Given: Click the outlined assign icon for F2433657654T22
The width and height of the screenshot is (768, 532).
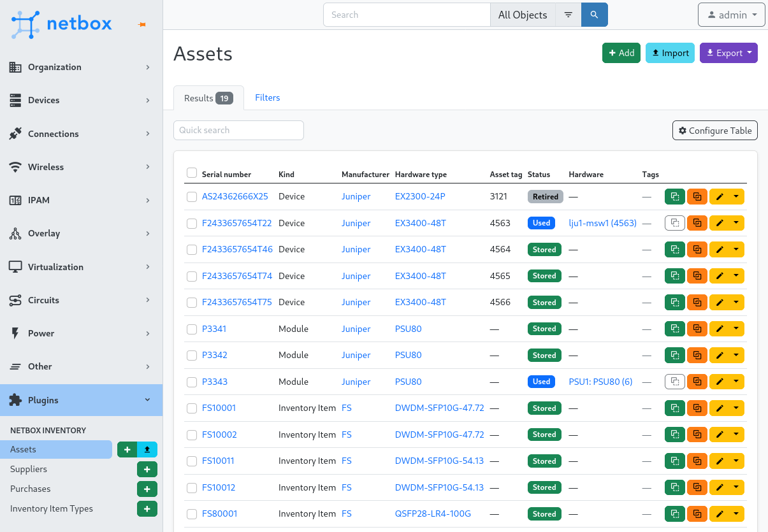Looking at the screenshot, I should tap(674, 223).
